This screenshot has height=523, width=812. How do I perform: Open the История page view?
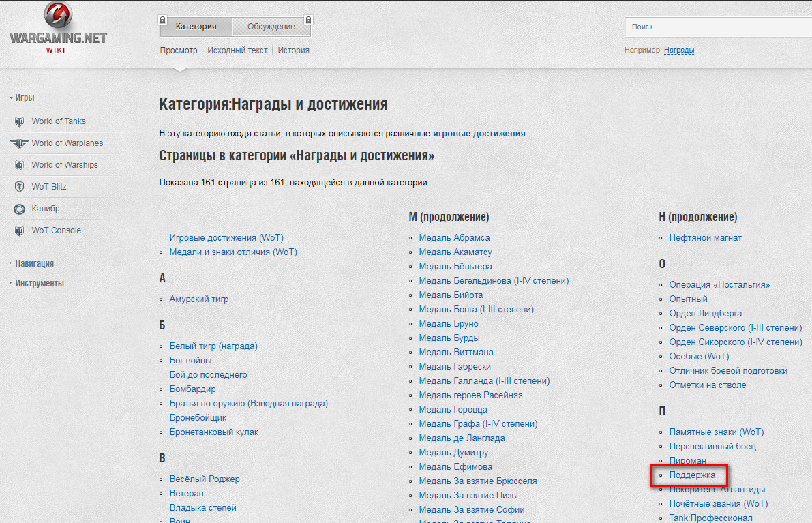tap(293, 50)
